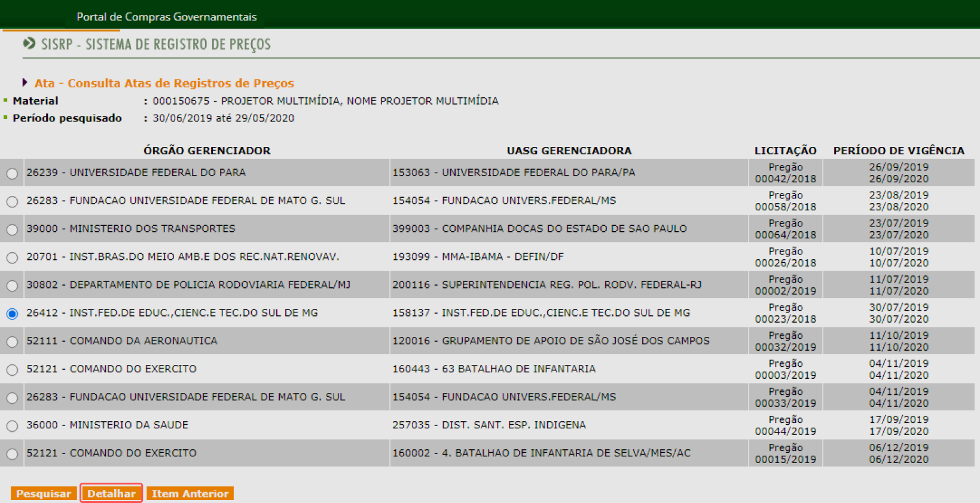Click vigência period 06/12/2019 - 06/12/2020

click(x=899, y=453)
